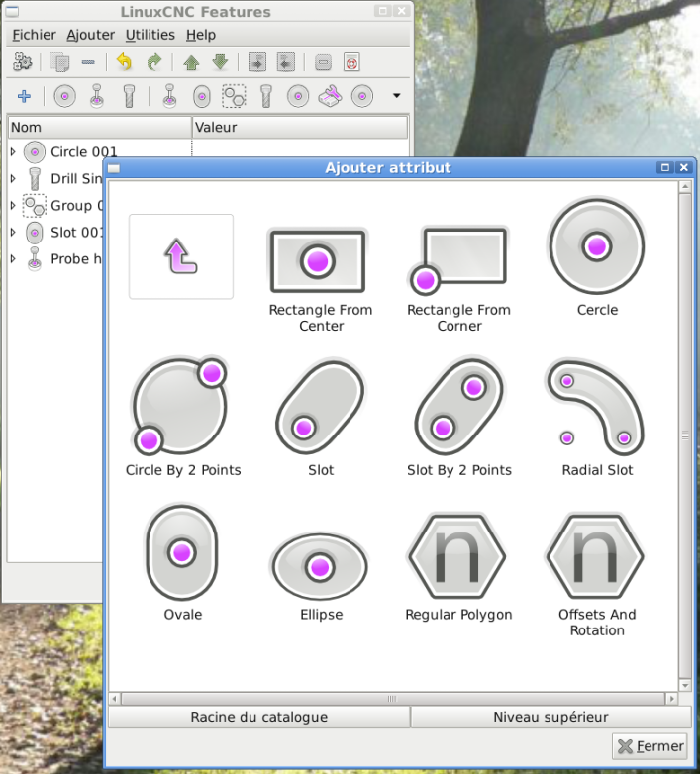Move the feature down with the green down arrow
The width and height of the screenshot is (700, 774).
point(220,62)
